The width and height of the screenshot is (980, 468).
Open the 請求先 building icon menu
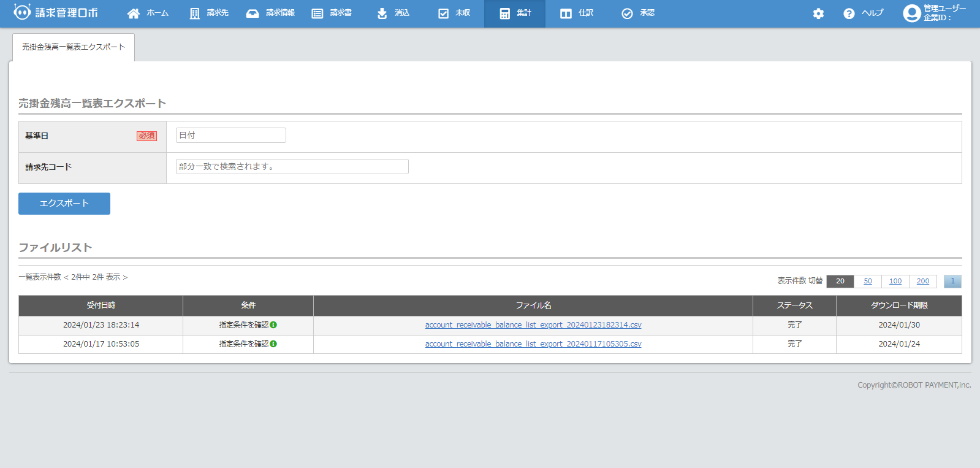[195, 13]
